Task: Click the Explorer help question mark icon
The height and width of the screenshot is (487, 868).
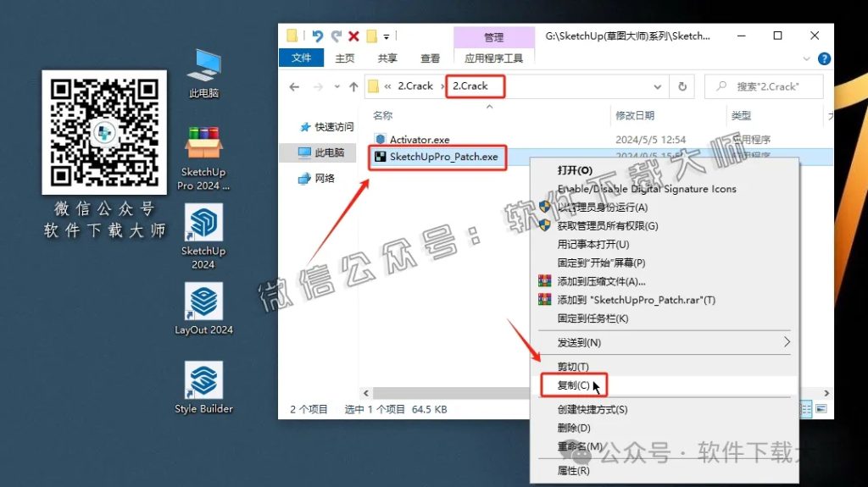Action: 824,58
